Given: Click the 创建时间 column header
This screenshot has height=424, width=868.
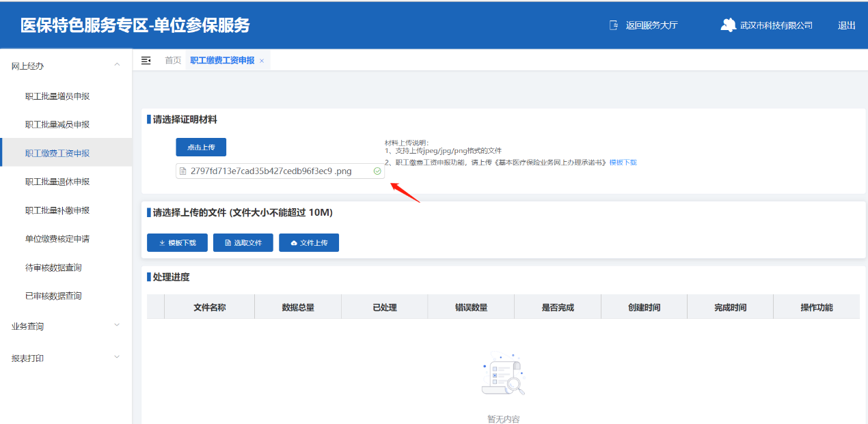Looking at the screenshot, I should [644, 307].
